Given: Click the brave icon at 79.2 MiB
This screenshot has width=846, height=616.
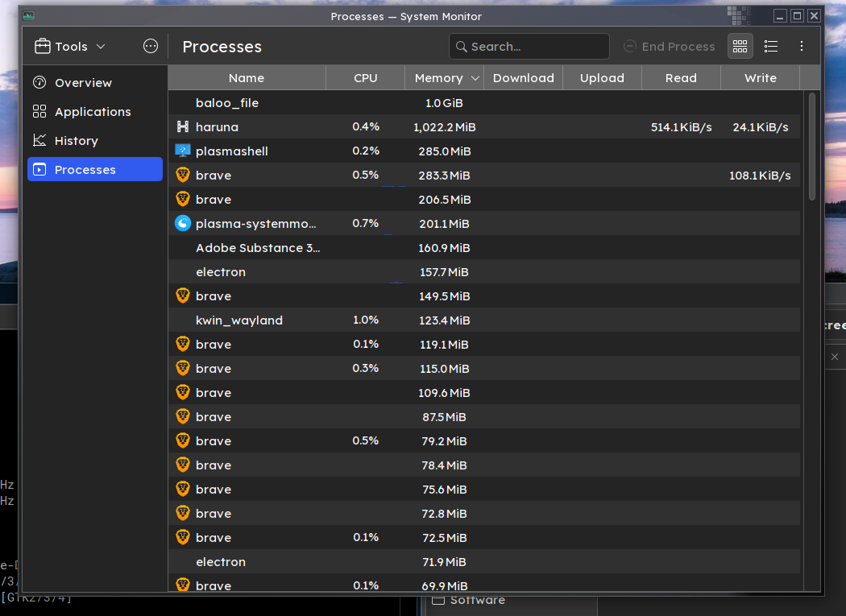Looking at the screenshot, I should (183, 440).
